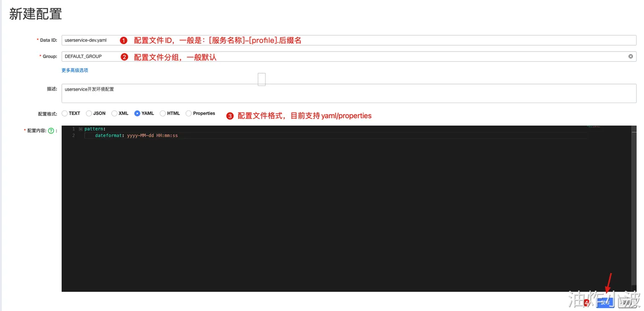Image resolution: width=644 pixels, height=311 pixels.
Task: Select the HTML format radio button
Action: pos(163,113)
